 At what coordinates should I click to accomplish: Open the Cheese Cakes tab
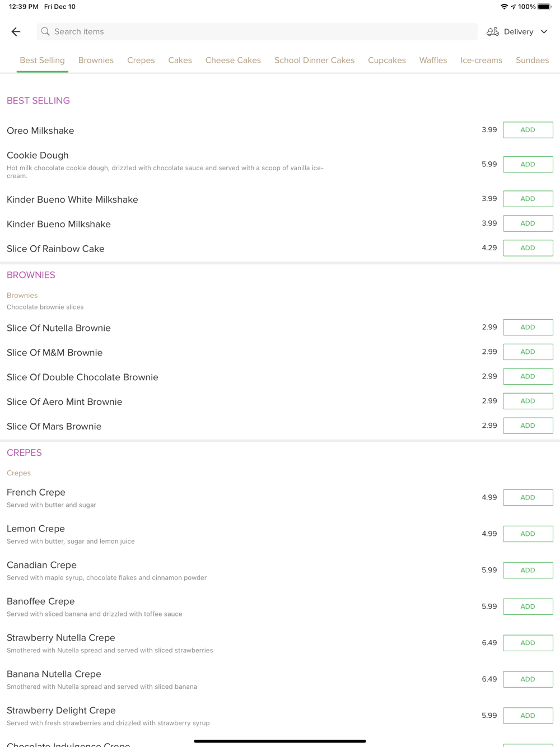233,60
